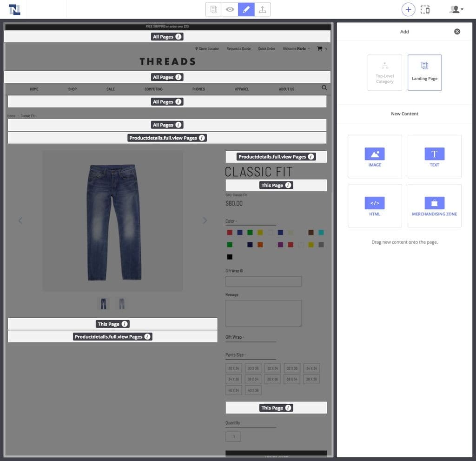Open the PHONES nav item
The image size is (476, 461).
coord(198,89)
